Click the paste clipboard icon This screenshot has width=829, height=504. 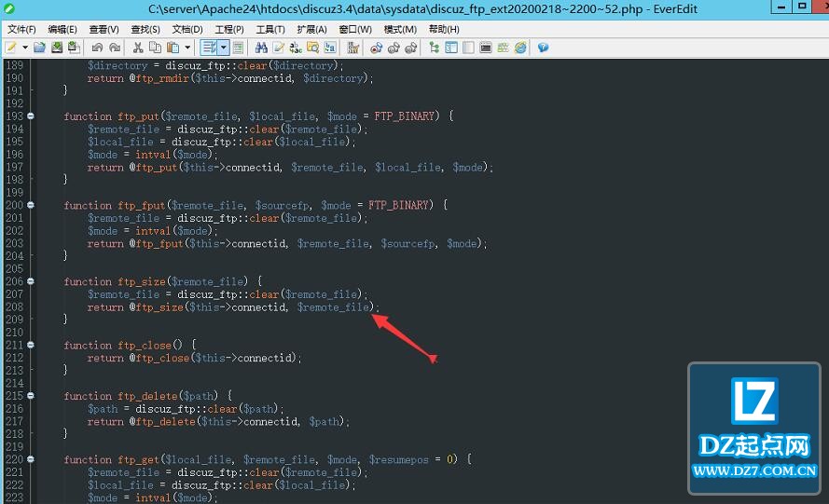click(173, 48)
